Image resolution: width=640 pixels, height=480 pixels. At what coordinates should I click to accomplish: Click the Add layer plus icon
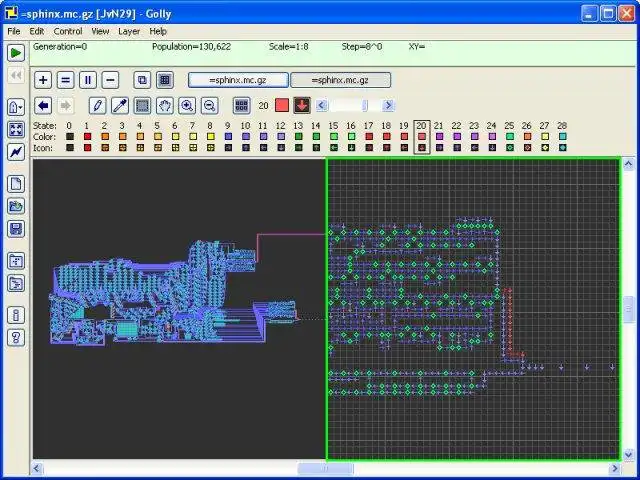43,80
